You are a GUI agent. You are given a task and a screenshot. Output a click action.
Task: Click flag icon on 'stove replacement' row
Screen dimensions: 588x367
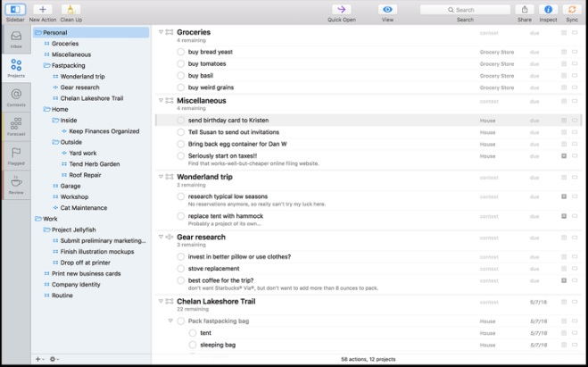[x=575, y=268]
